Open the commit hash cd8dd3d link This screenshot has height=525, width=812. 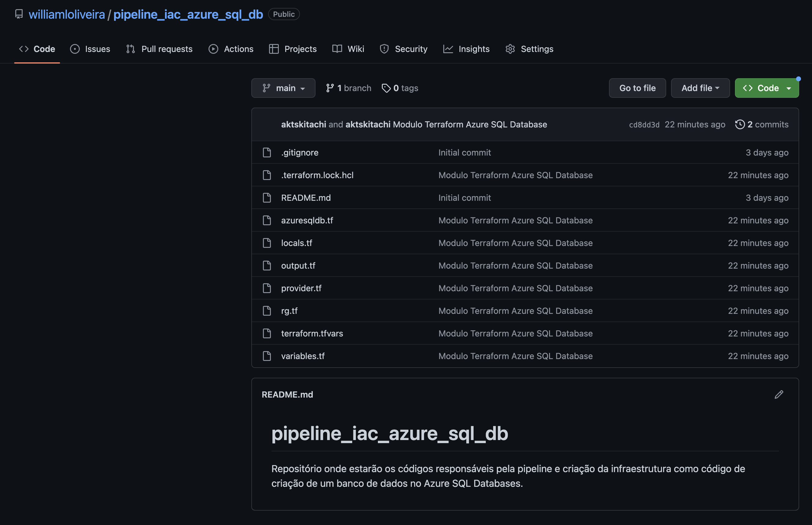pos(644,125)
